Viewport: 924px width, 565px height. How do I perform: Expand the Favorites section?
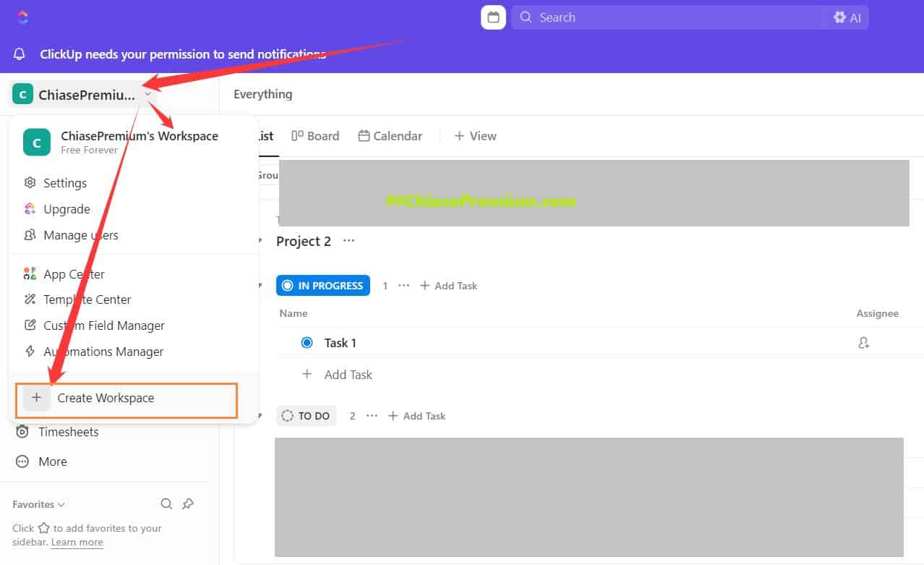[37, 504]
